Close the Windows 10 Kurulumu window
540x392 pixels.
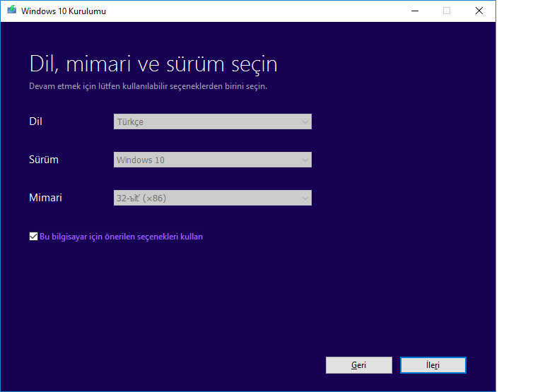[x=479, y=11]
